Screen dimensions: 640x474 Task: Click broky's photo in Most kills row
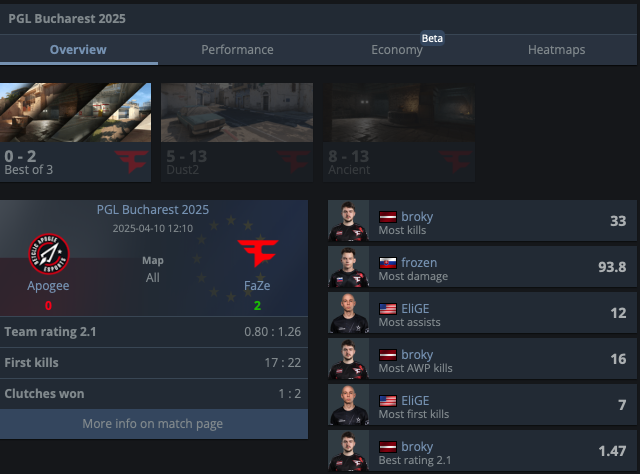pos(348,221)
